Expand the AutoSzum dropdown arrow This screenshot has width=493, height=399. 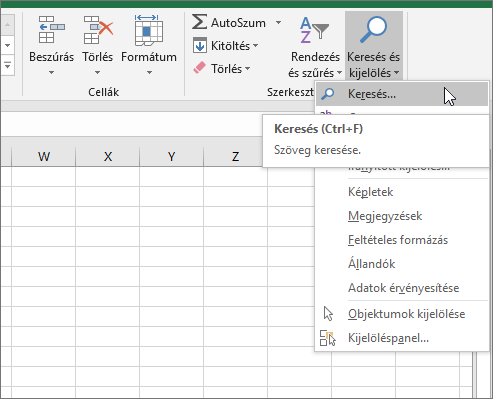[278, 23]
